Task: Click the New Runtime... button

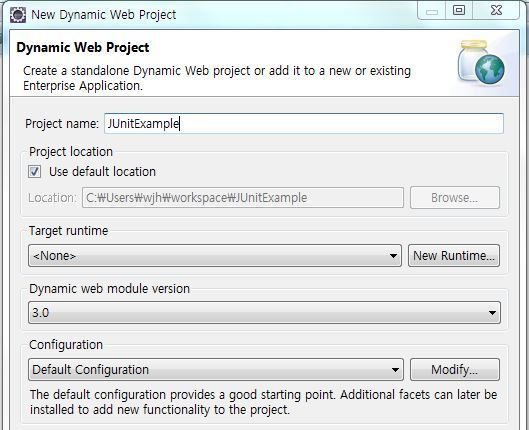Action: point(454,256)
